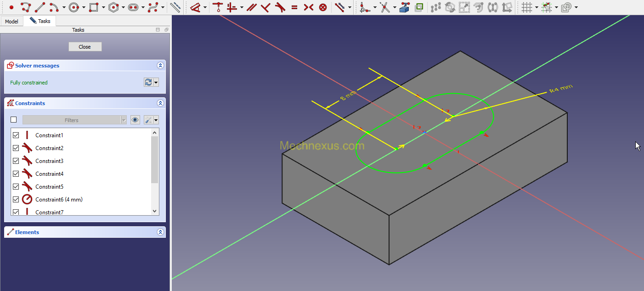Image resolution: width=644 pixels, height=291 pixels.
Task: Select the Constraint2 list row
Action: point(81,148)
